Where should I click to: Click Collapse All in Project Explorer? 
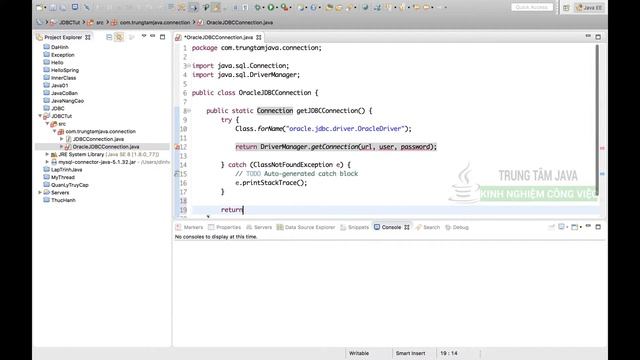109,37
